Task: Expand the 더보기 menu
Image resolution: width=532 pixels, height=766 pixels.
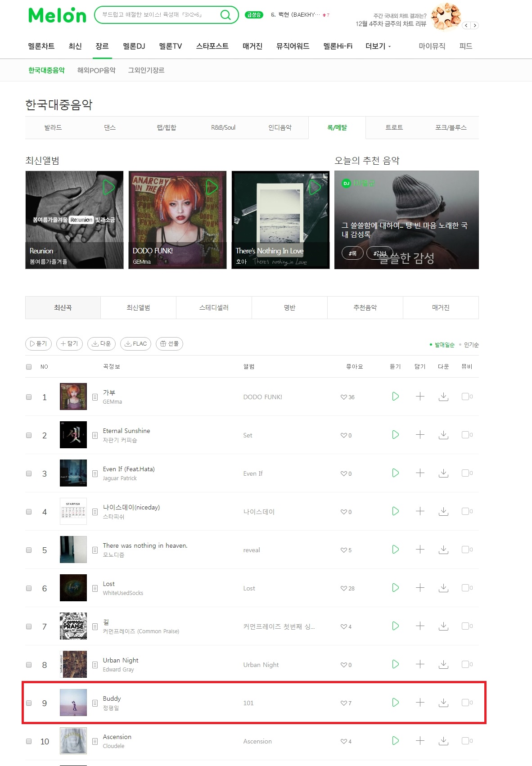Action: [378, 46]
